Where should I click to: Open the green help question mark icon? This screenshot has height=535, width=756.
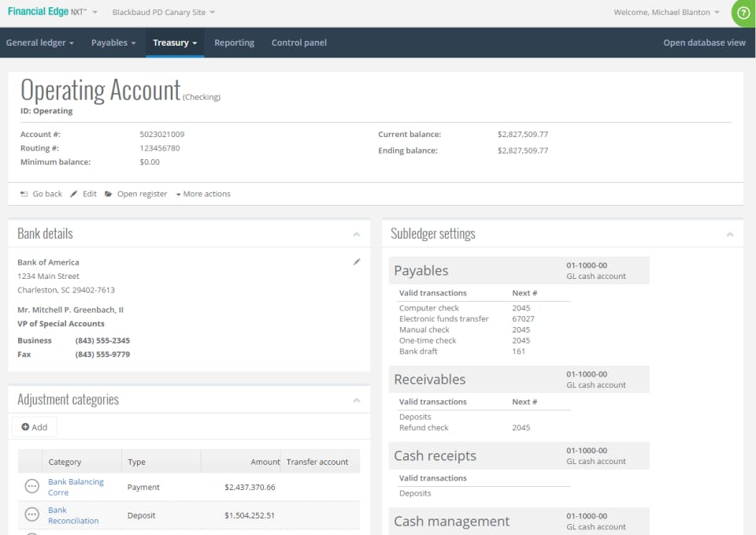click(x=743, y=13)
